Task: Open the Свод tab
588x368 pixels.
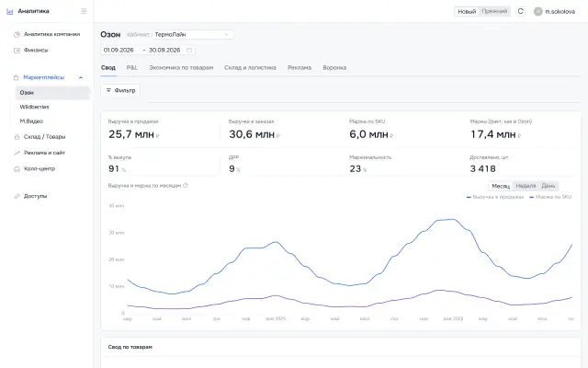Action: [108, 68]
